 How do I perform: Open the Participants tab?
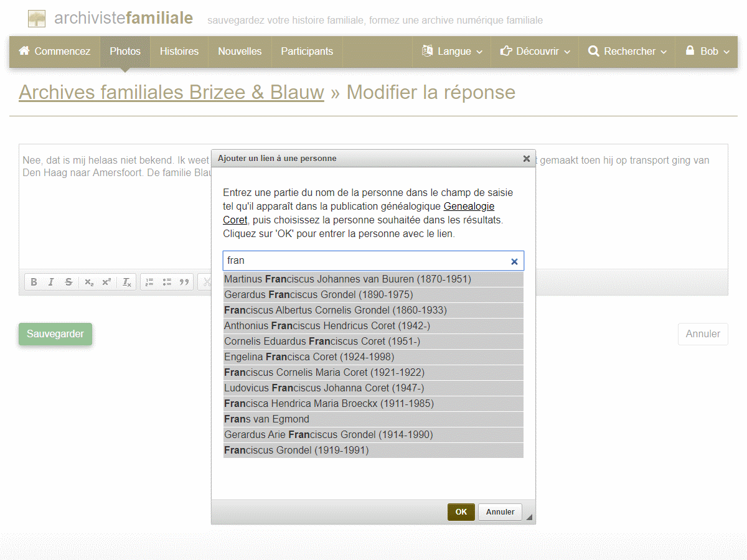(307, 52)
